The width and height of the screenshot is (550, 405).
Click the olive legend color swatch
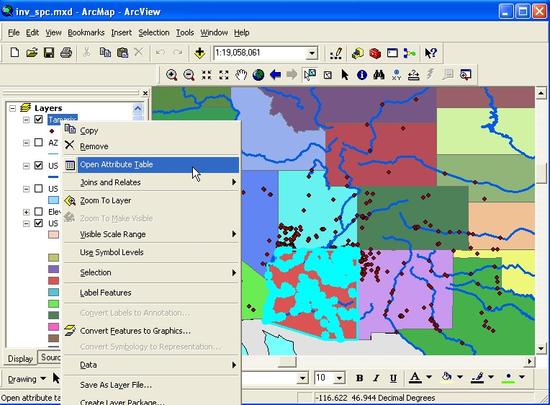click(53, 258)
